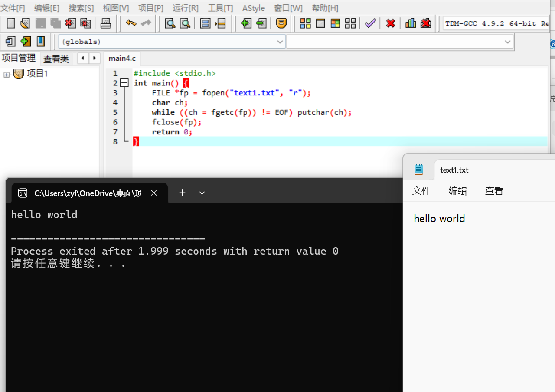Open Find with first magnifier icon
Image resolution: width=555 pixels, height=392 pixels.
[x=170, y=23]
